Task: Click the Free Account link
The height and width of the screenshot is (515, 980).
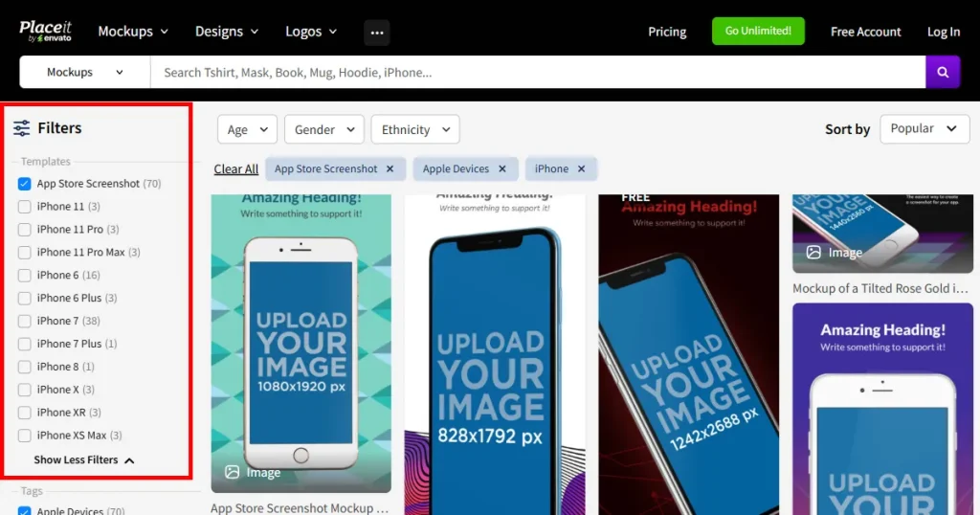Action: point(865,32)
